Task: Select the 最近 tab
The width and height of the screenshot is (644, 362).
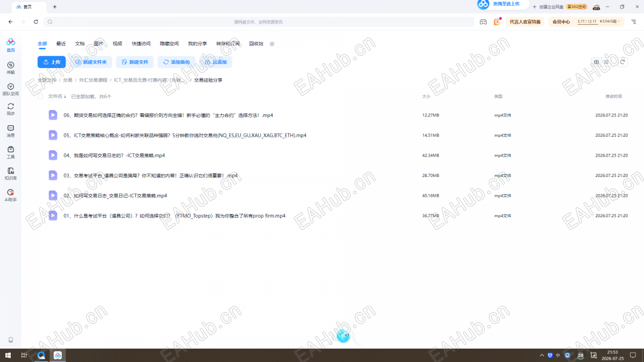Action: (x=61, y=43)
